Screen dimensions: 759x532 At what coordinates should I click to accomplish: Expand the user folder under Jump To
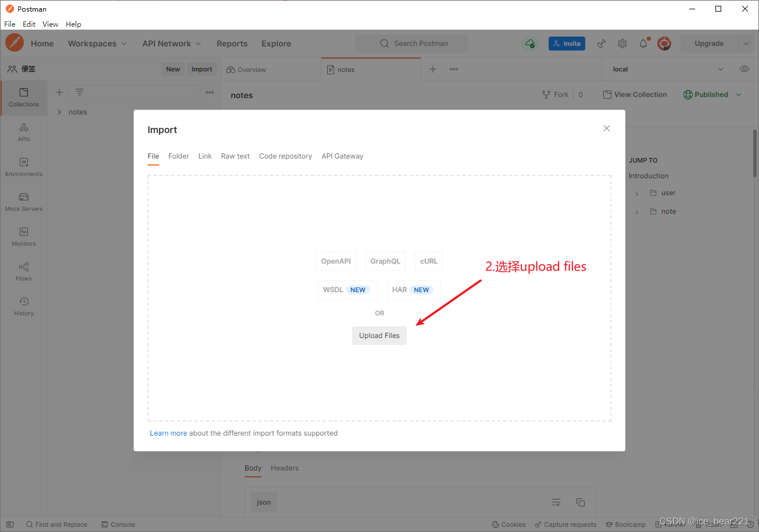[x=637, y=193]
